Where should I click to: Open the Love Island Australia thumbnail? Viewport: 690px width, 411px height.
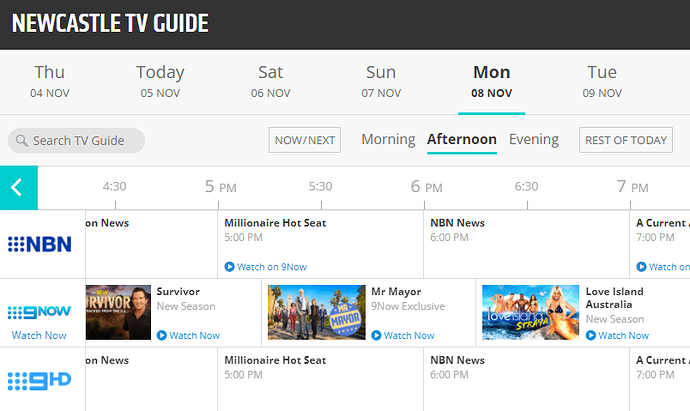(530, 313)
